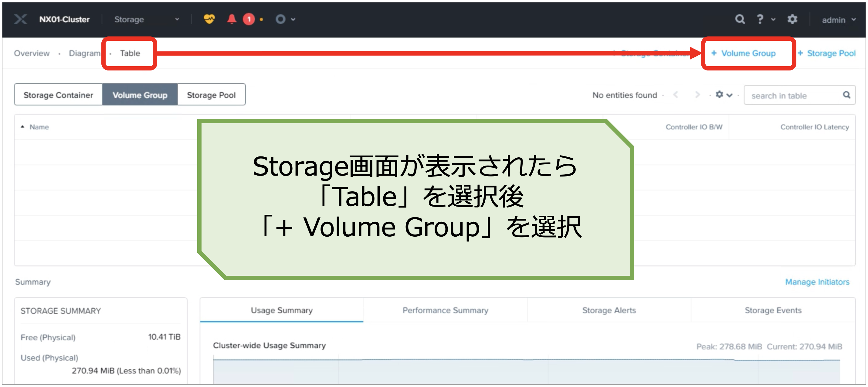Image resolution: width=868 pixels, height=387 pixels.
Task: Click the NX01-Cluster name
Action: 64,19
